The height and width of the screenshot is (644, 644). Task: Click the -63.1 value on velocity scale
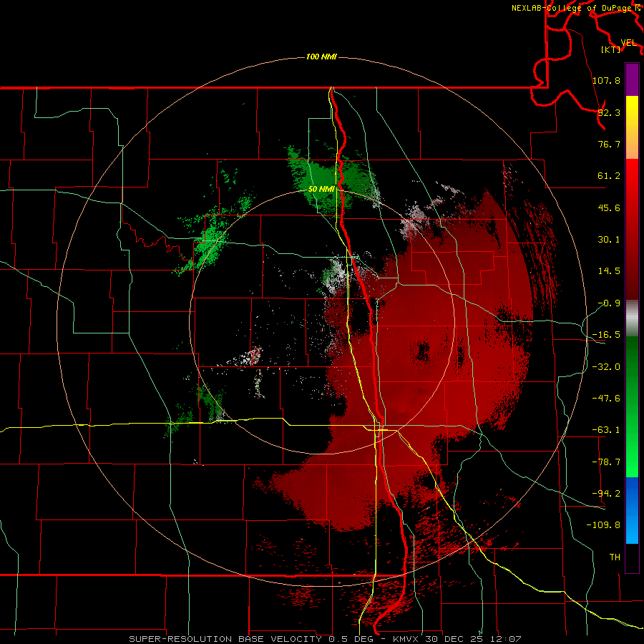click(x=606, y=430)
